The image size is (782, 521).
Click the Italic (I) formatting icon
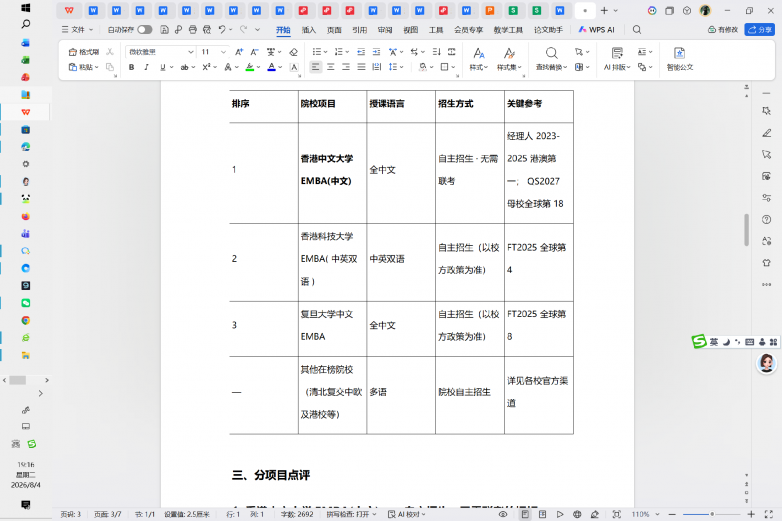tap(146, 67)
